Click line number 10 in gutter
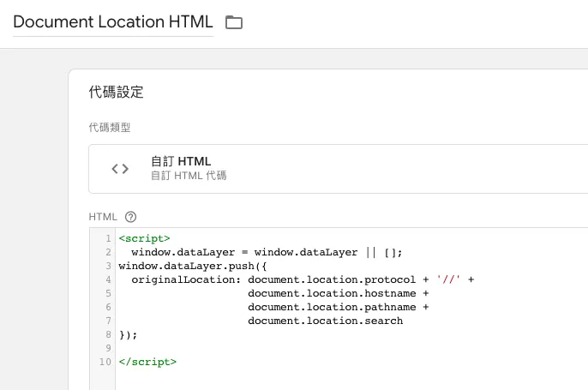Viewport: 588px width, 390px height. 105,362
